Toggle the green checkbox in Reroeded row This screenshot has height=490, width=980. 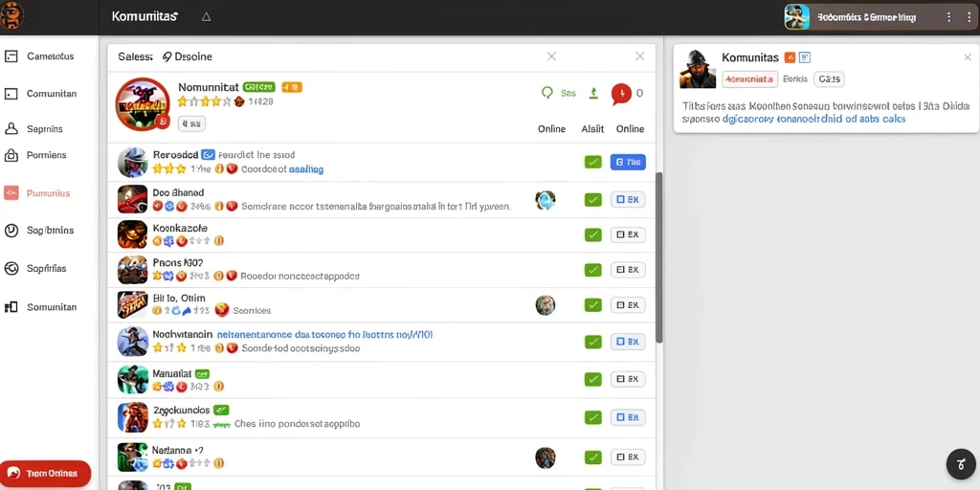(x=592, y=162)
